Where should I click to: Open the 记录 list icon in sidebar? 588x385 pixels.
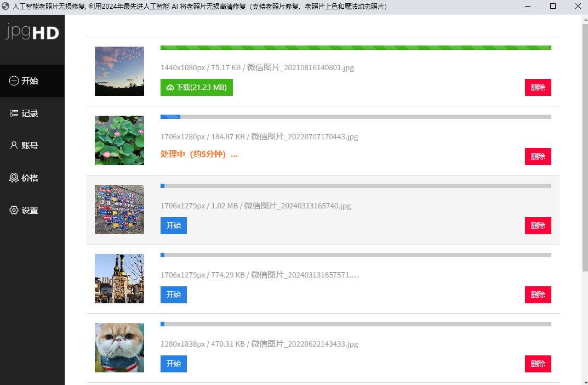(14, 113)
